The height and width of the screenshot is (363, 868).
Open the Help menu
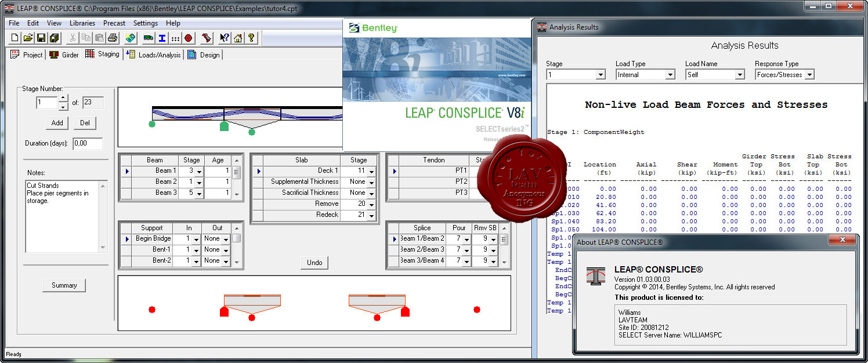click(173, 23)
